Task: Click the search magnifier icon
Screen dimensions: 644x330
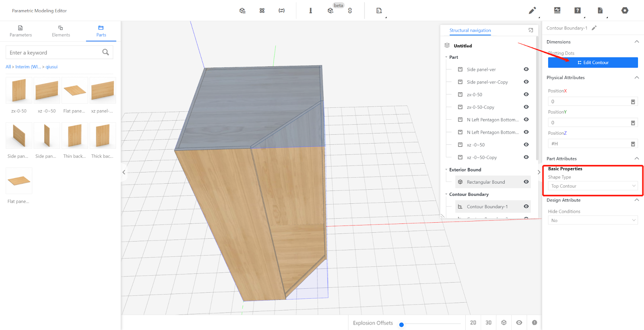Action: [x=105, y=52]
